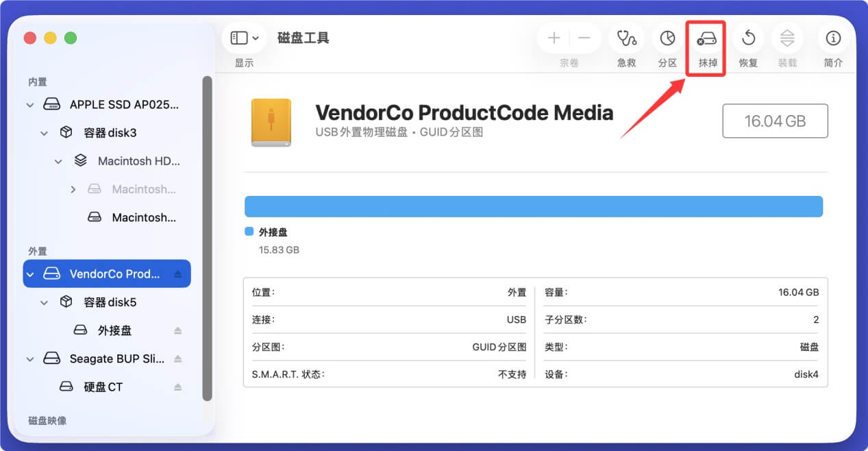Screen dimensions: 868x451
Task: Click the 恢复 Restore icon
Action: tap(747, 38)
